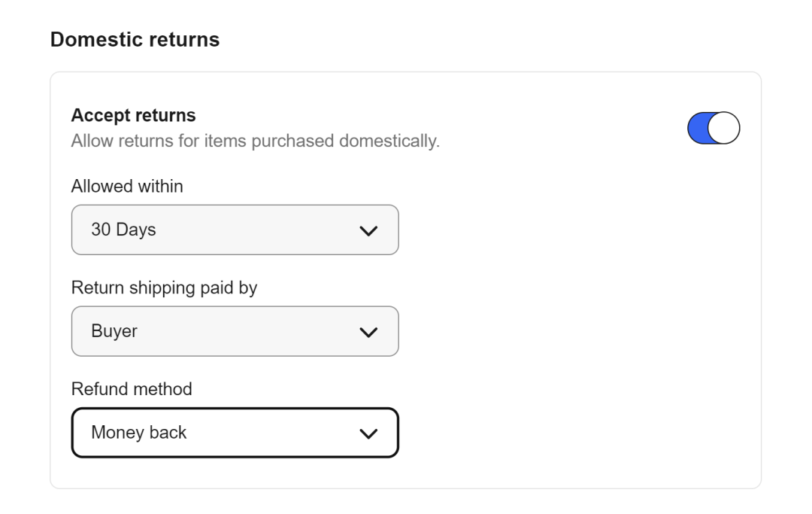Open the Allowed within dropdown
812x514 pixels.
coord(235,230)
